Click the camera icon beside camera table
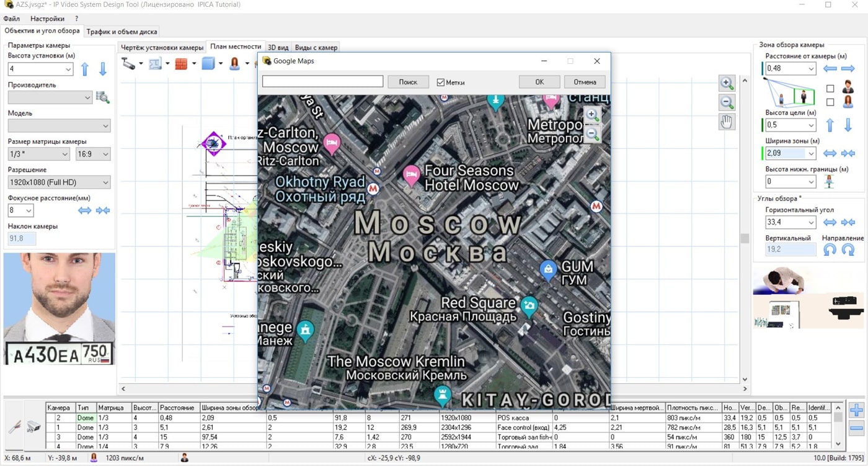Viewport: 868px width, 466px height. click(x=33, y=426)
